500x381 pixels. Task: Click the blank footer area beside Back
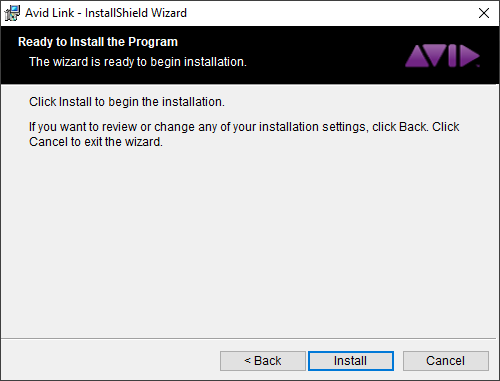(110, 361)
